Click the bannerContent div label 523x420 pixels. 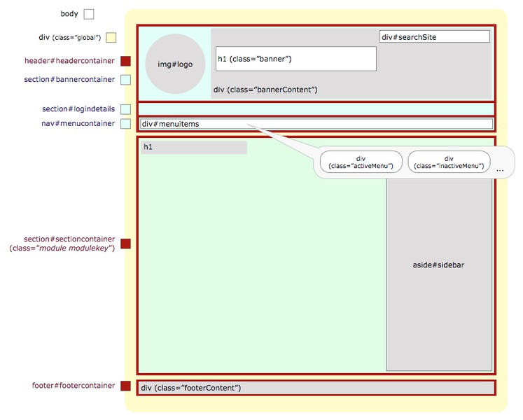coord(265,90)
